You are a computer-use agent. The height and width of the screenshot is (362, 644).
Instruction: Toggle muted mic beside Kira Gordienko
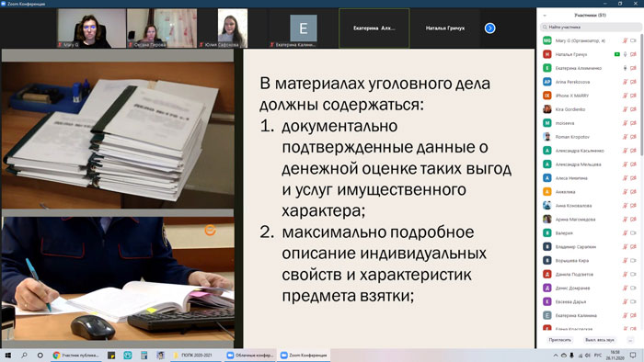(625, 109)
